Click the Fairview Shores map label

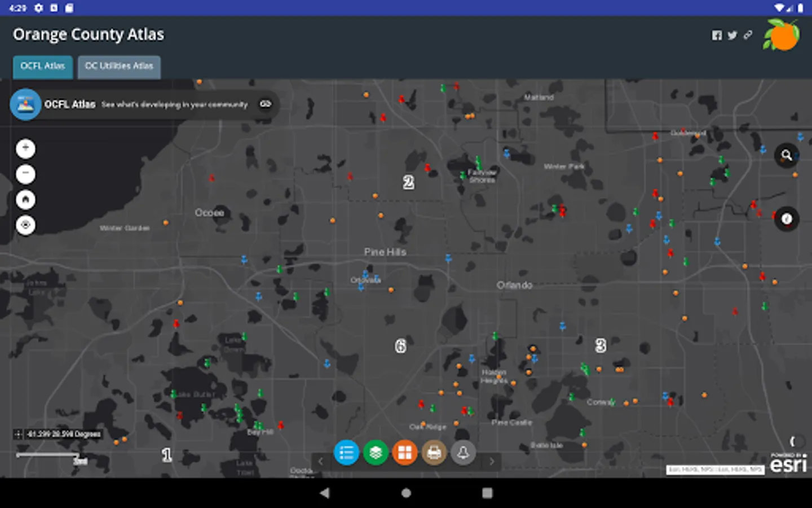coord(482,176)
